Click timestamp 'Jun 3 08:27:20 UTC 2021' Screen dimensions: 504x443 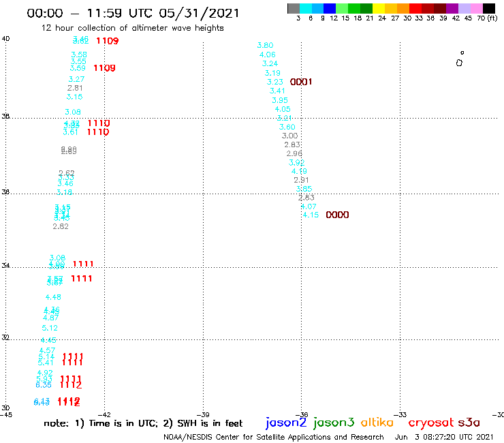click(444, 437)
